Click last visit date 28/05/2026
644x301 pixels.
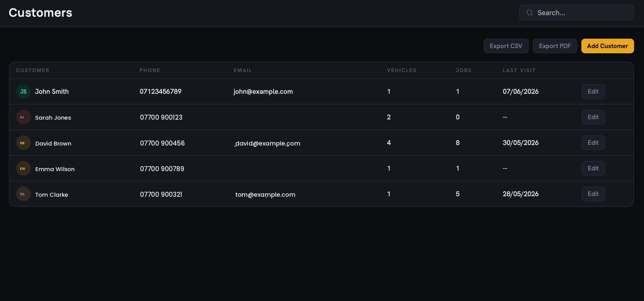(521, 194)
